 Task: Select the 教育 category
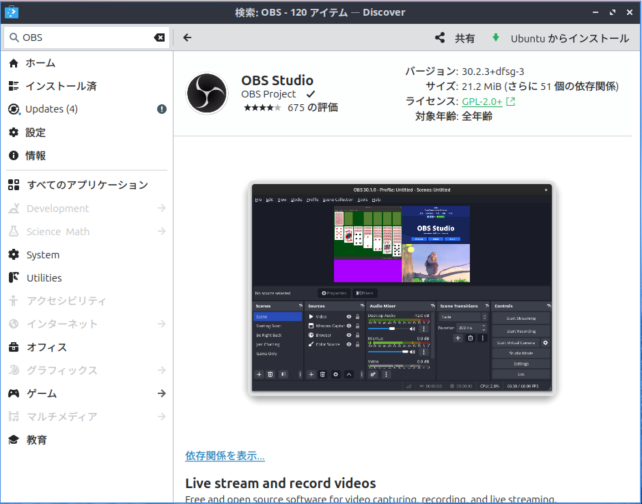87,440
